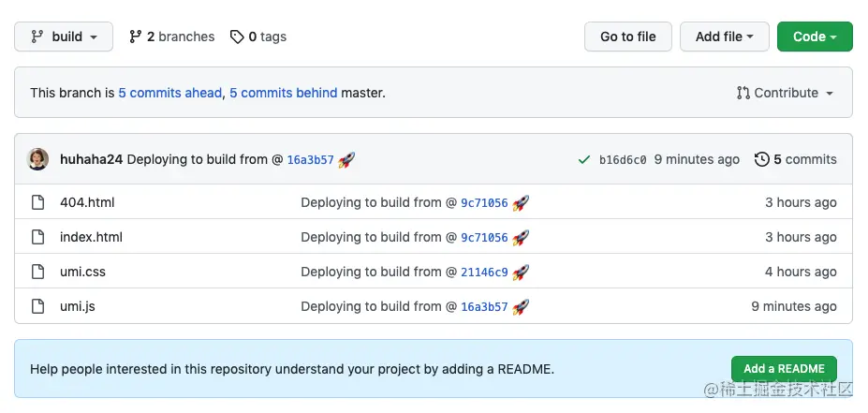Click the file icon next to 404.html

point(38,202)
